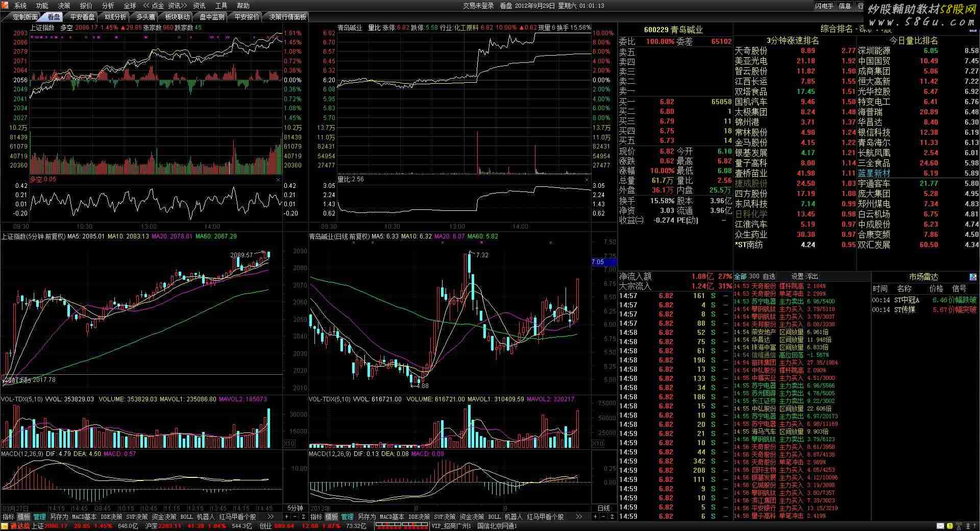Switch to the 平安看盘 tab
This screenshot has width=980, height=531.
coord(82,17)
